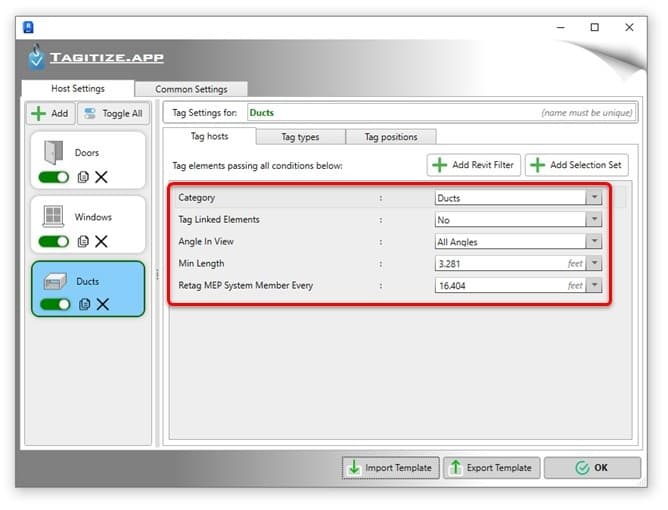Open the Min Length units dropdown arrow
Image resolution: width=668 pixels, height=510 pixels.
pos(594,263)
